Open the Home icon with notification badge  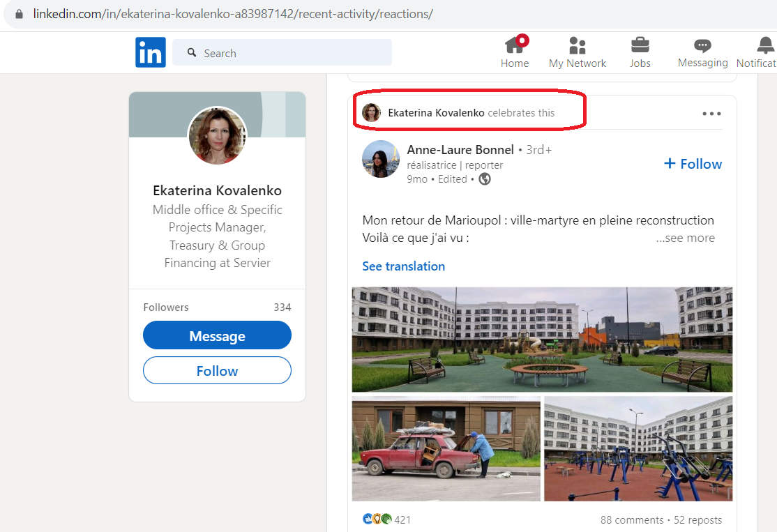[x=515, y=45]
